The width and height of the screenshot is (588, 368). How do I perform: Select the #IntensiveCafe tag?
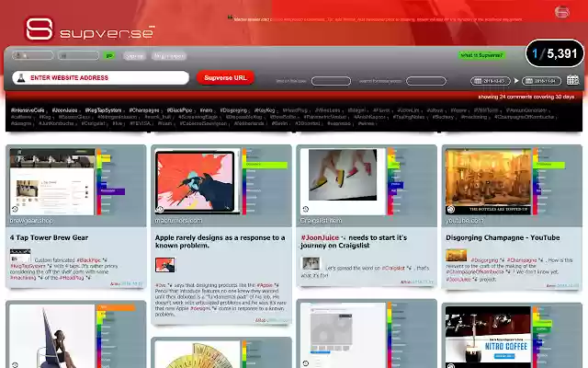[x=28, y=110]
